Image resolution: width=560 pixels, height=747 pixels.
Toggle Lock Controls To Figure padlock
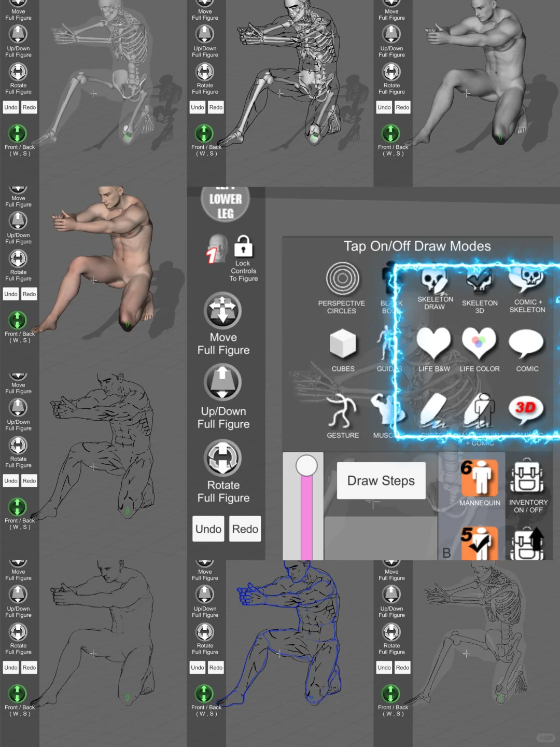coord(243,246)
